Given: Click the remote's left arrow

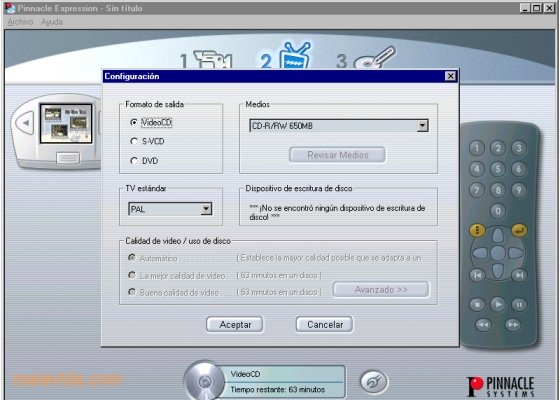Looking at the screenshot, I should pyautogui.click(x=480, y=253).
